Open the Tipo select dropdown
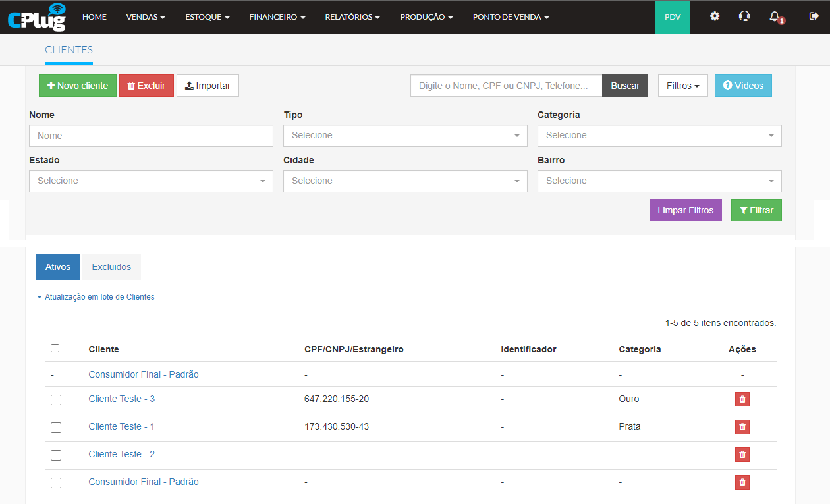Image resolution: width=830 pixels, height=504 pixels. pyautogui.click(x=405, y=136)
